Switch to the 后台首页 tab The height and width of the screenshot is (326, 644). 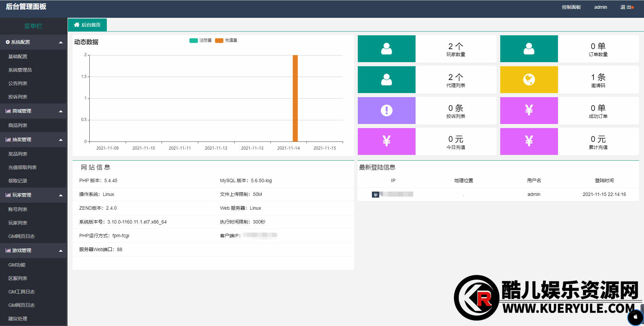[87, 25]
